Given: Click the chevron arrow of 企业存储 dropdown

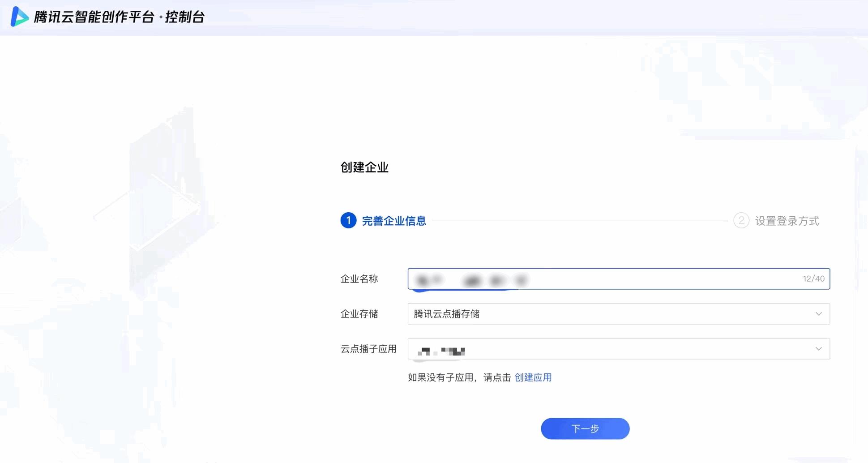Looking at the screenshot, I should (x=818, y=314).
